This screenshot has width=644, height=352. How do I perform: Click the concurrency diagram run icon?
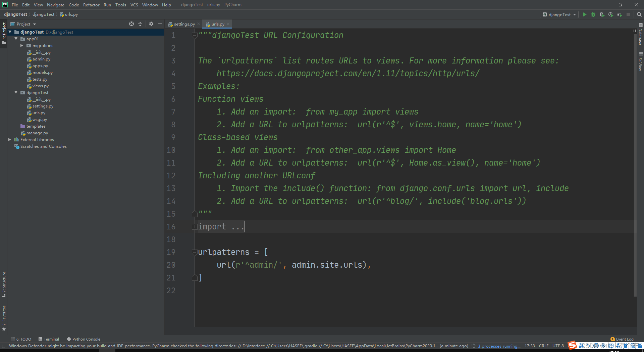click(619, 14)
